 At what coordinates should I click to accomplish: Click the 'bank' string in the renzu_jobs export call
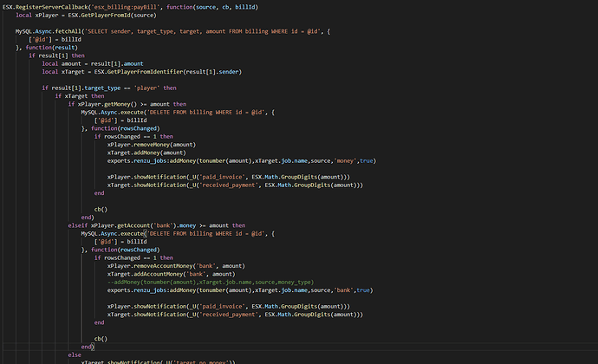point(343,290)
